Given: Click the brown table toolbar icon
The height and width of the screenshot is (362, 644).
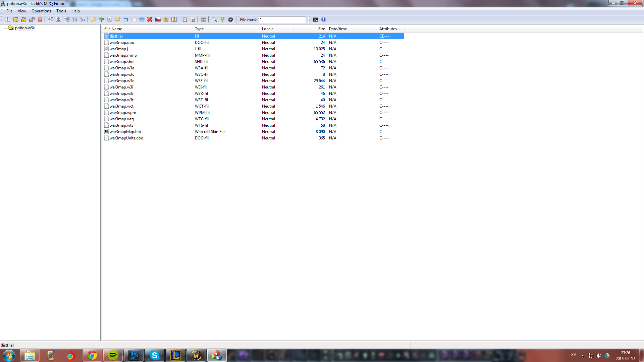Looking at the screenshot, I should [204, 19].
